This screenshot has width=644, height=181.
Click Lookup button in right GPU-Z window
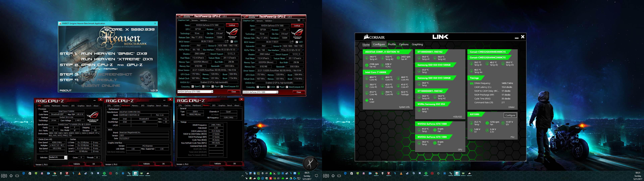point(297,25)
